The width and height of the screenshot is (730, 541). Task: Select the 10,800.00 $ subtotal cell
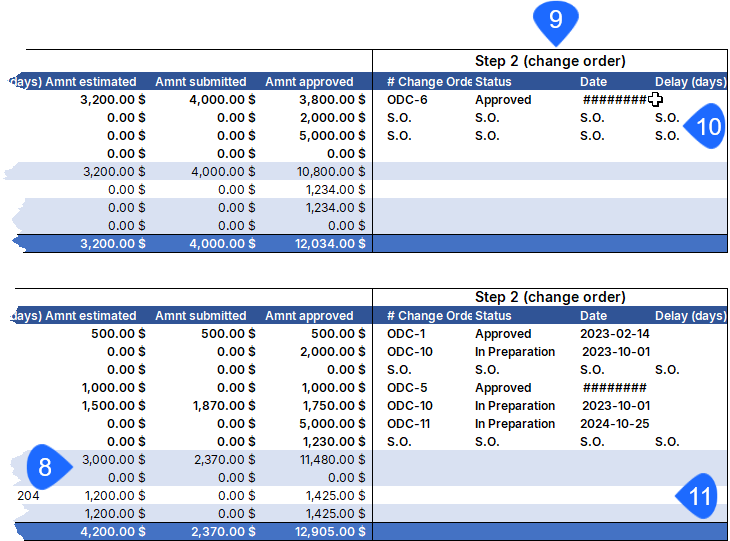pyautogui.click(x=331, y=172)
